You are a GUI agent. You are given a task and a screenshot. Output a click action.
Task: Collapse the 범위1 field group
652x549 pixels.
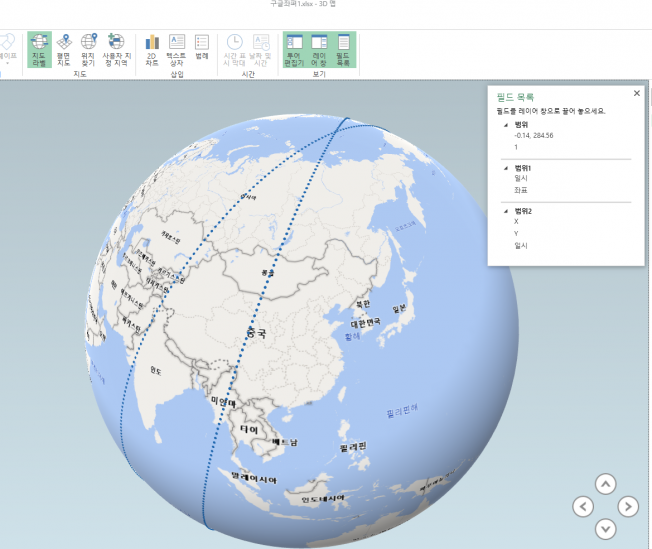tap(505, 168)
